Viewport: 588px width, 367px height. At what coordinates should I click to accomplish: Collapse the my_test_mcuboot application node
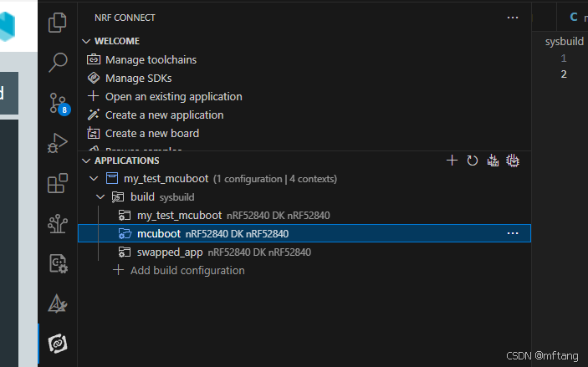point(94,179)
